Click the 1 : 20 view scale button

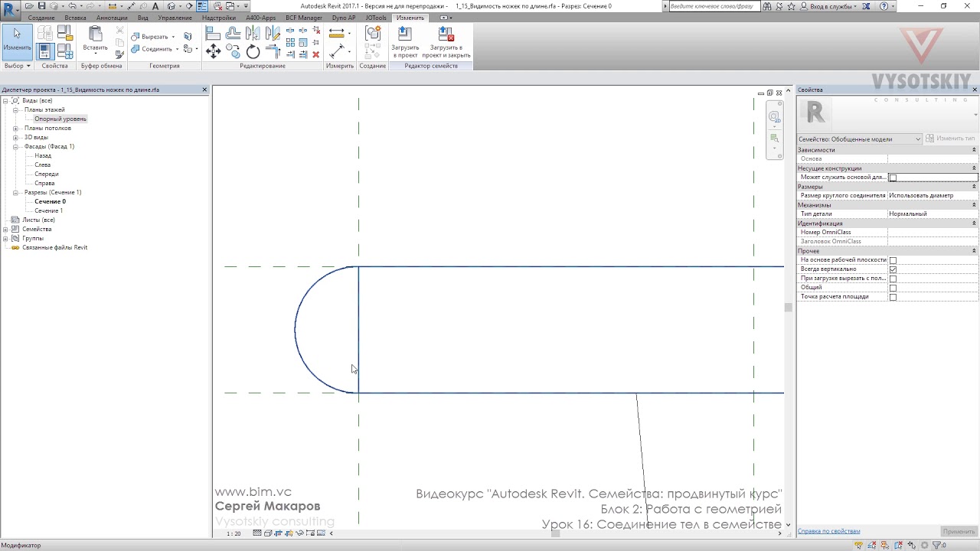tap(234, 533)
